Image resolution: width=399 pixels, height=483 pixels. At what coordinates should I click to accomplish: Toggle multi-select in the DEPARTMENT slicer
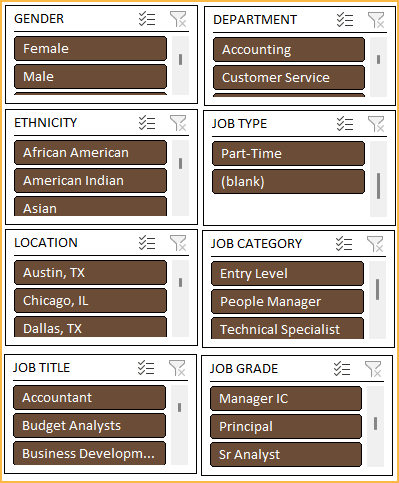click(x=345, y=20)
